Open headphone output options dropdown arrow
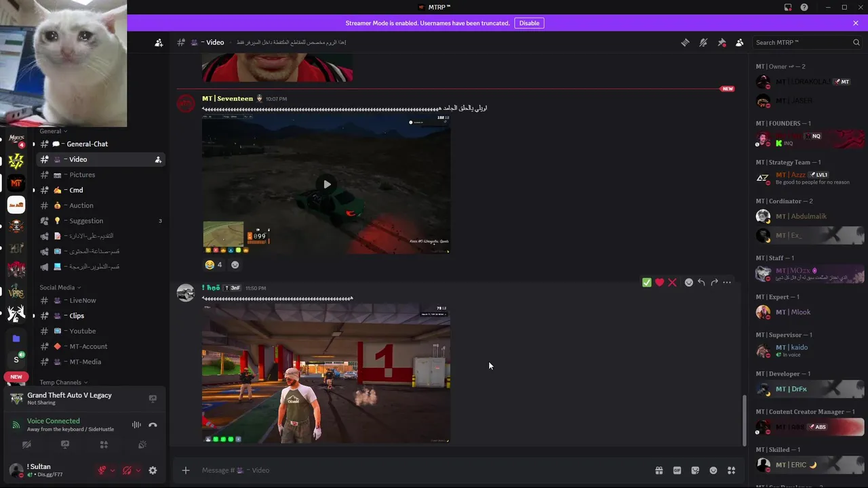868x488 pixels. 138,470
